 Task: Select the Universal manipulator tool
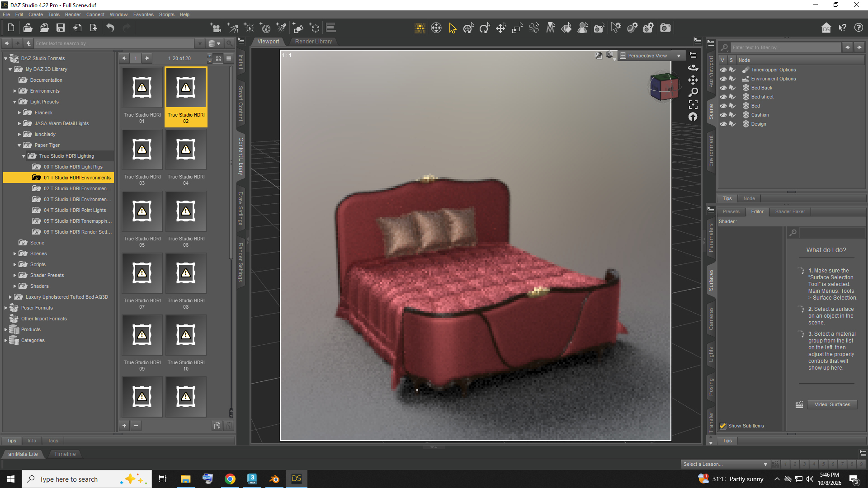coord(468,28)
